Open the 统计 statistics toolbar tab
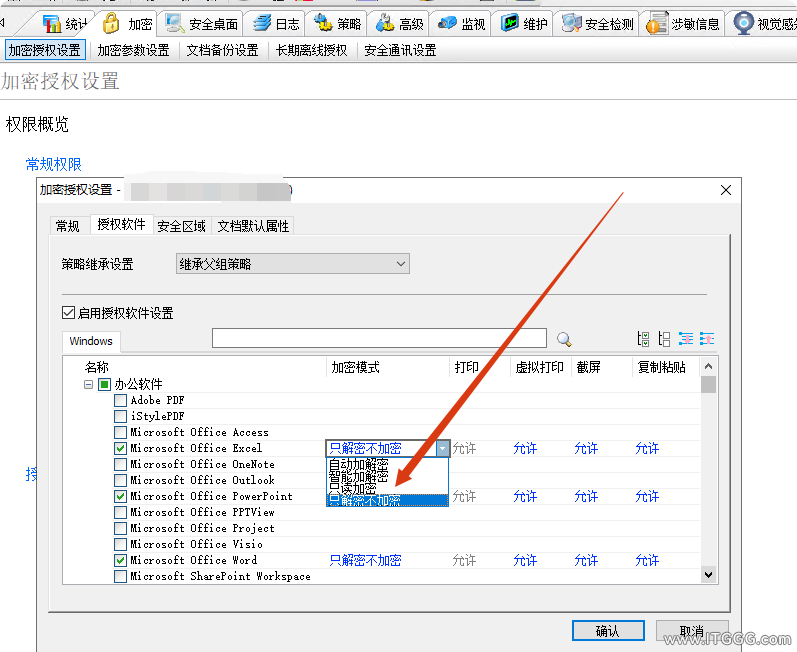The image size is (797, 652). pos(65,24)
